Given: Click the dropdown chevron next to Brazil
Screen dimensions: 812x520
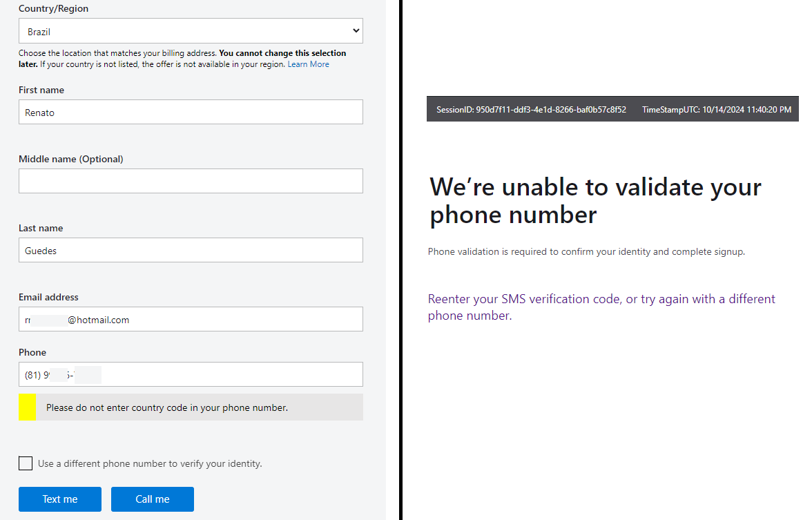Looking at the screenshot, I should (355, 30).
